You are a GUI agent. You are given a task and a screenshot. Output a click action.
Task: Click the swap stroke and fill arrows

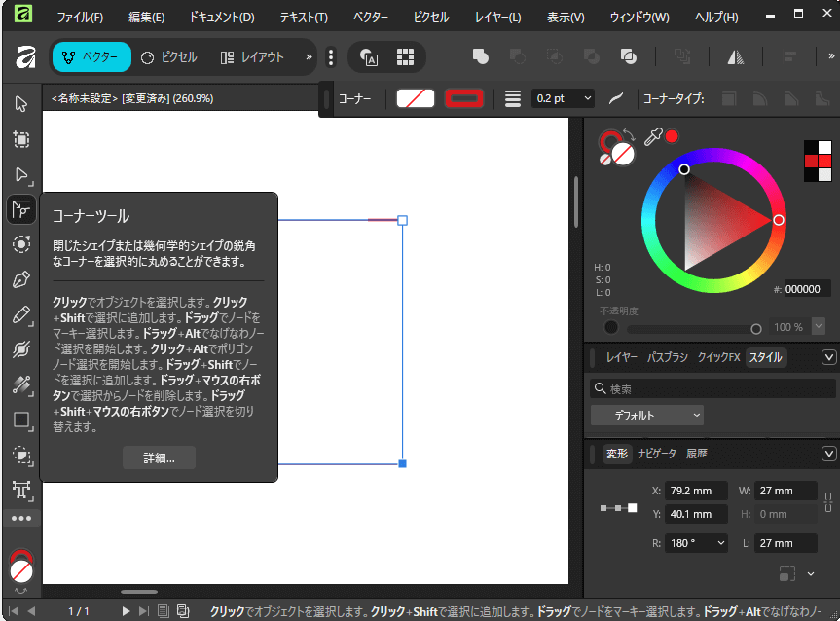pos(629,136)
